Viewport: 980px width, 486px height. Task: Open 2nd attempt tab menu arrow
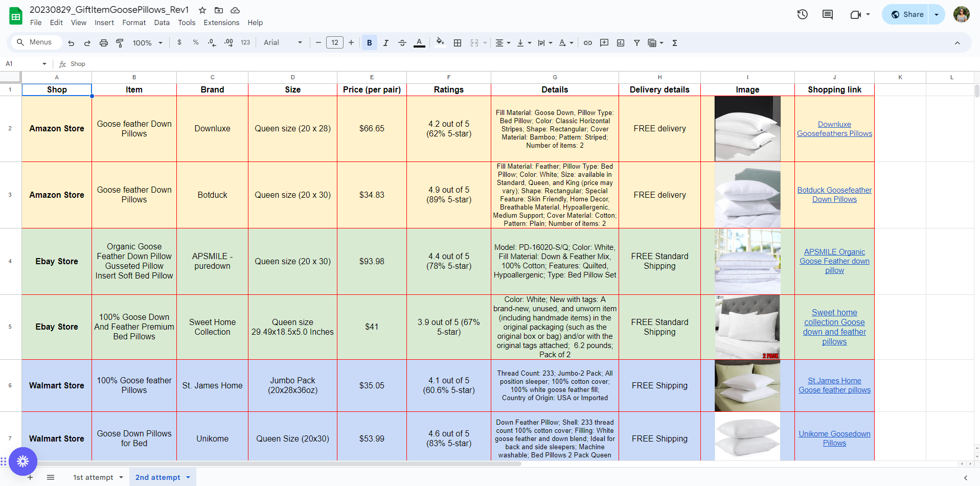click(x=188, y=477)
